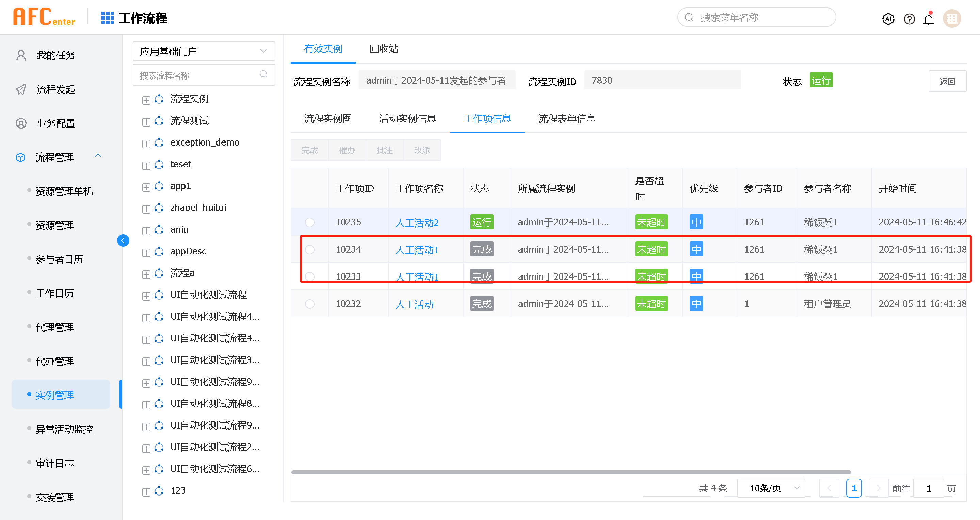Switch to the 流程表单信息 tab
The width and height of the screenshot is (980, 520).
[566, 119]
